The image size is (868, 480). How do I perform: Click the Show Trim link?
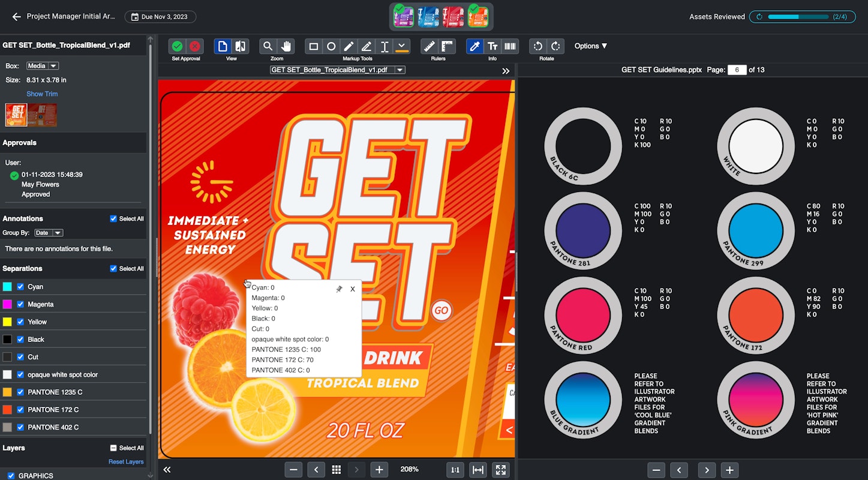tap(42, 94)
